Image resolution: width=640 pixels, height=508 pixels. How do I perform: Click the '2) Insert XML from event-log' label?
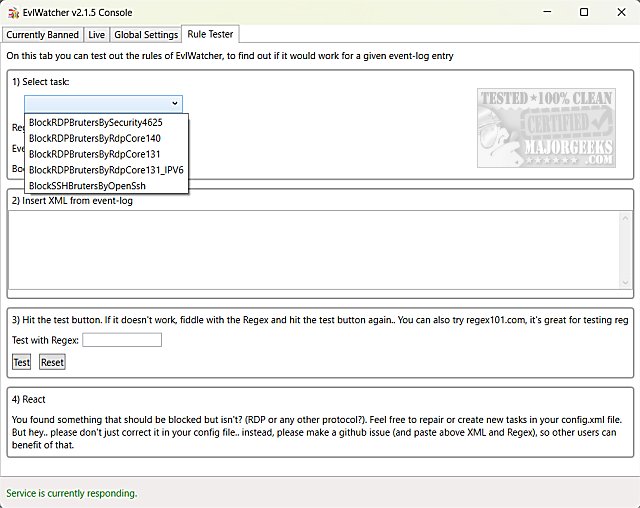coord(72,201)
